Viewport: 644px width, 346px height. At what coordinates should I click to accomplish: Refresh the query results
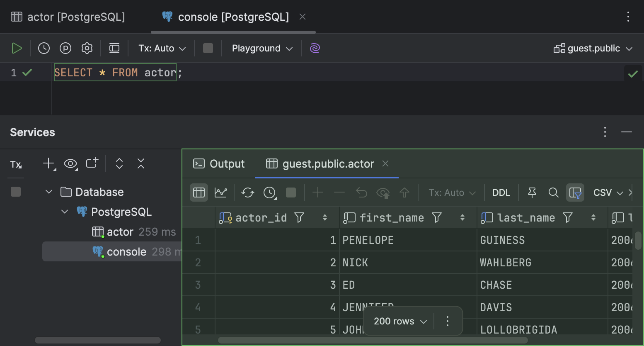click(247, 192)
